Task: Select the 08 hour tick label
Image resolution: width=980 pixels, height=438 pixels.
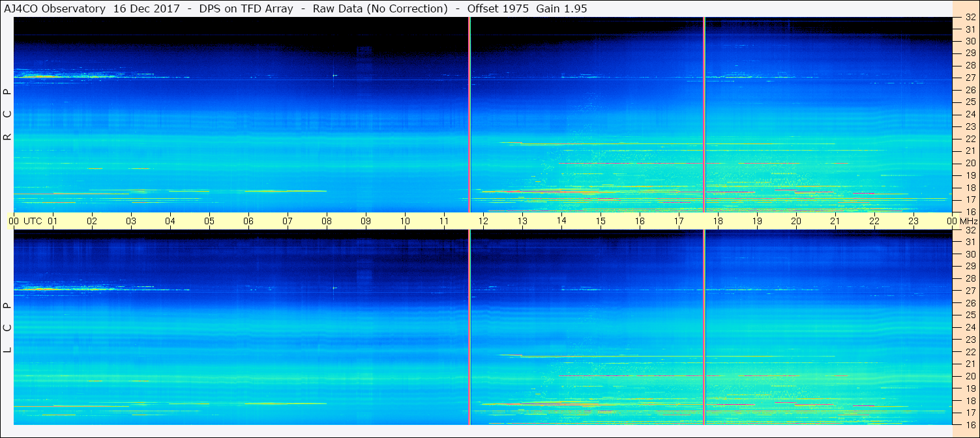Action: 327,221
